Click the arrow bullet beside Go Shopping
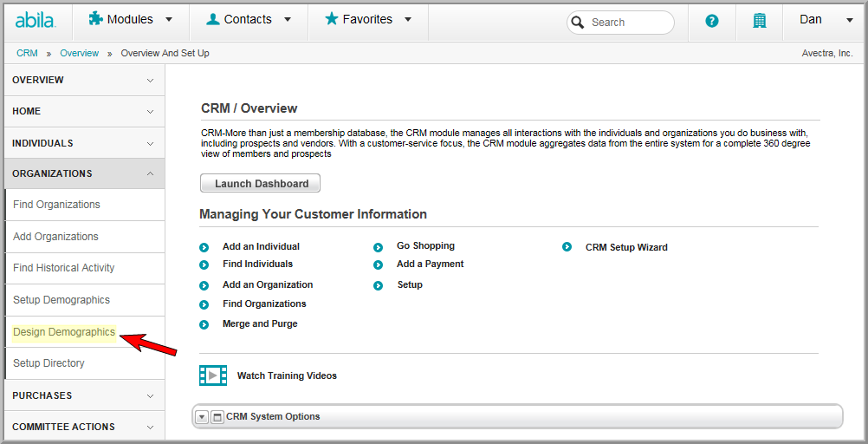The width and height of the screenshot is (868, 444). [378, 248]
